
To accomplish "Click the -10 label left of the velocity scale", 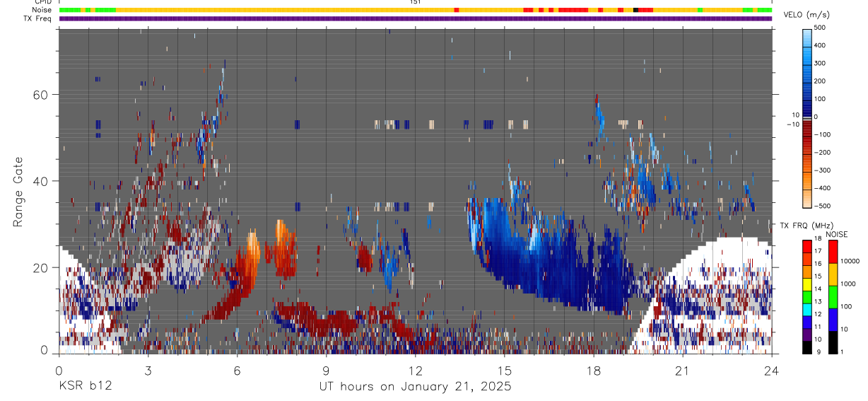I will [793, 124].
